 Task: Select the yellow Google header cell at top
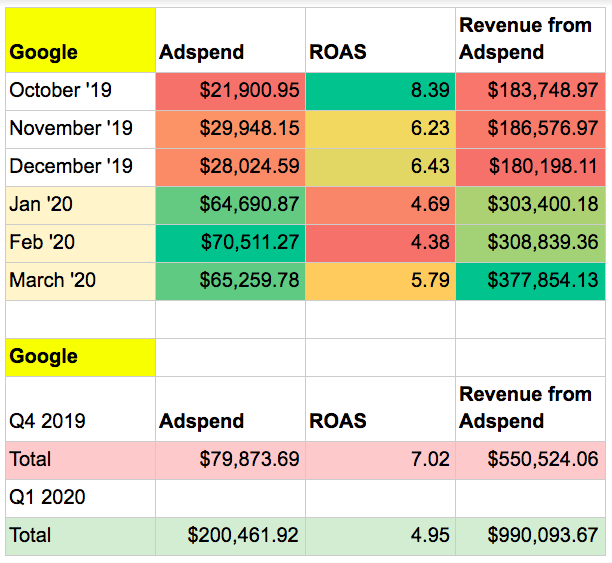[79, 40]
